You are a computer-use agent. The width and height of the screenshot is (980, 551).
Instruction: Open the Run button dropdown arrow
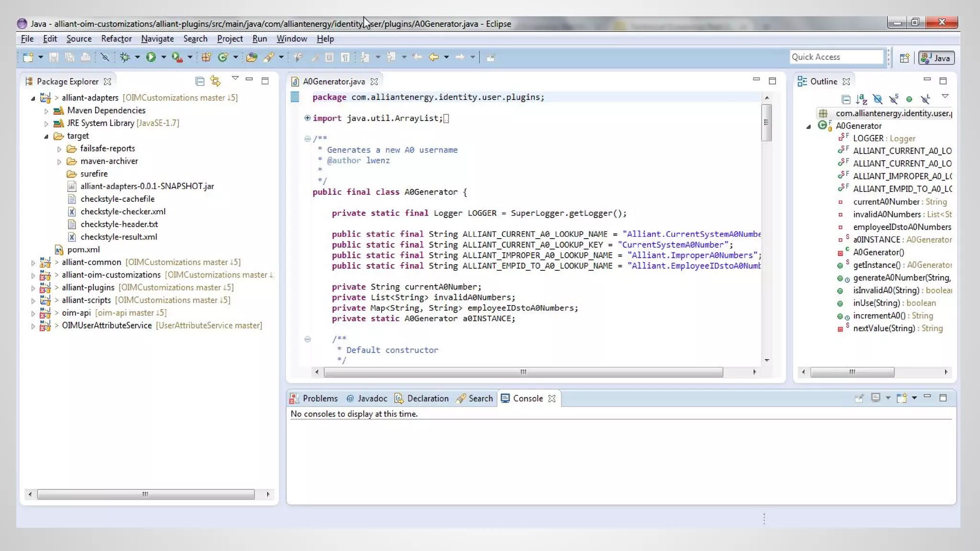(x=163, y=57)
